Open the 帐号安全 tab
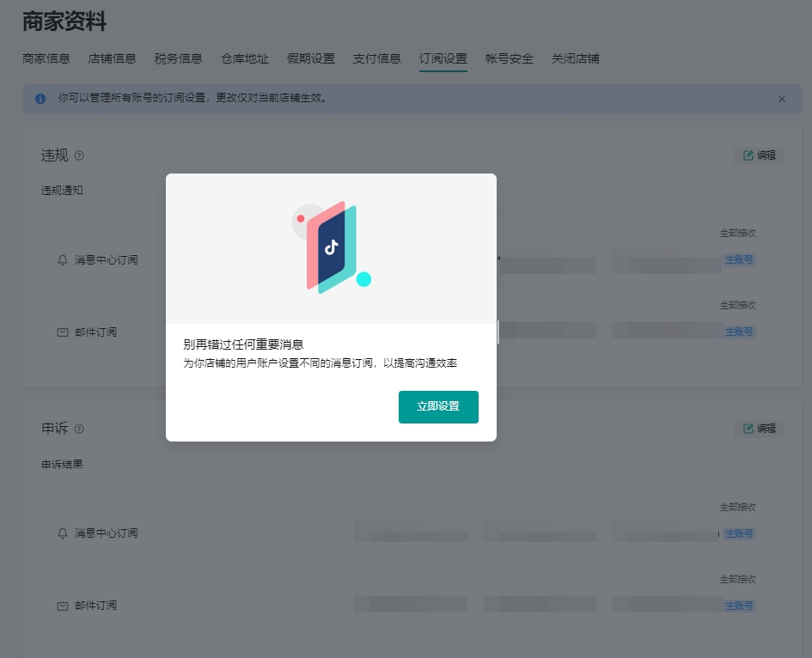812x658 pixels. tap(510, 59)
